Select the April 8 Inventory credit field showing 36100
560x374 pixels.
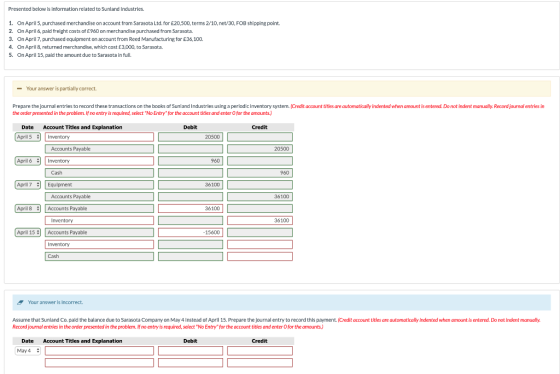(260, 220)
